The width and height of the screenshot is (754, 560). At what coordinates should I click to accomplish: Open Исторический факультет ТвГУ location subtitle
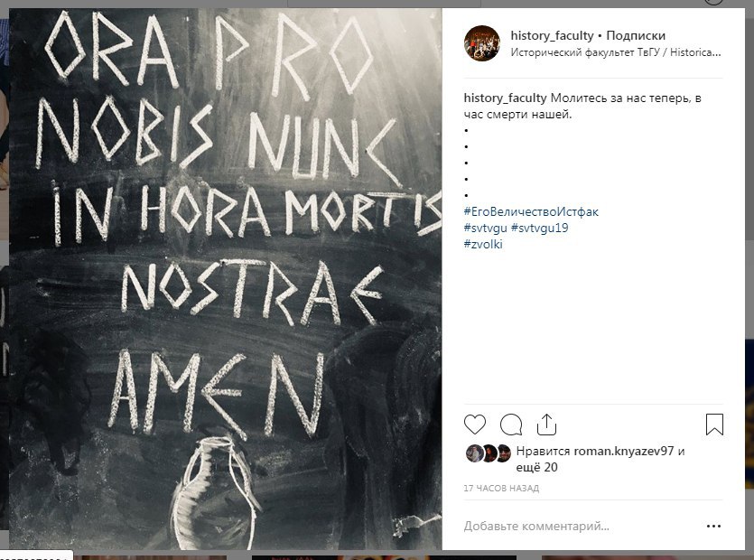click(616, 52)
